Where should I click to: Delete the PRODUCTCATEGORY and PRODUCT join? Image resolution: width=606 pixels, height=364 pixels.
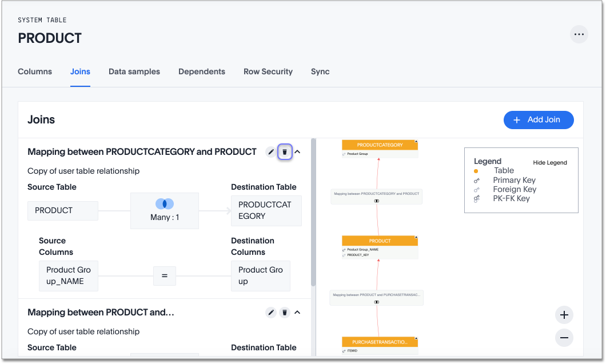pyautogui.click(x=285, y=152)
